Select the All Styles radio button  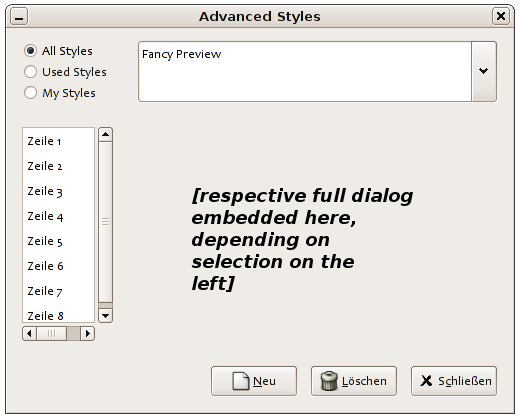30,51
